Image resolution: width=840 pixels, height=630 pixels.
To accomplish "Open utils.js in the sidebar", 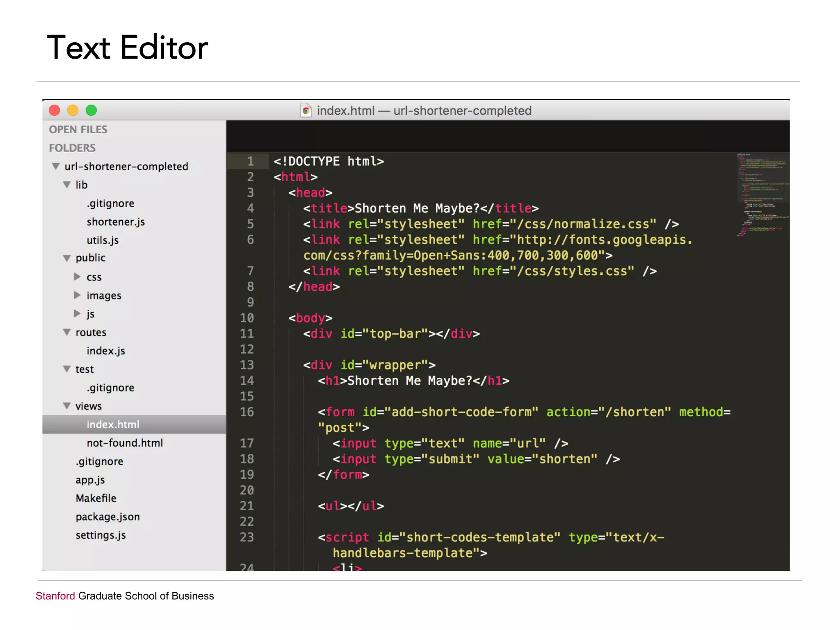I will [103, 240].
